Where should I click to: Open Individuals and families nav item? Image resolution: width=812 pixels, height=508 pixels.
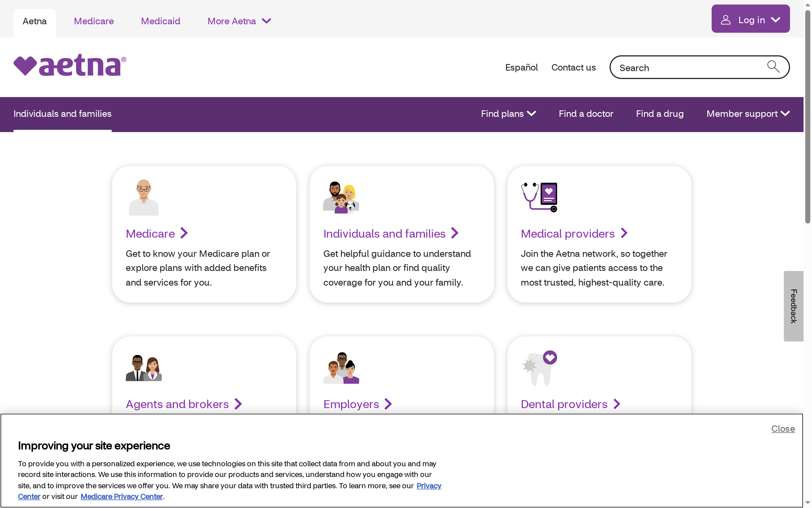[62, 113]
